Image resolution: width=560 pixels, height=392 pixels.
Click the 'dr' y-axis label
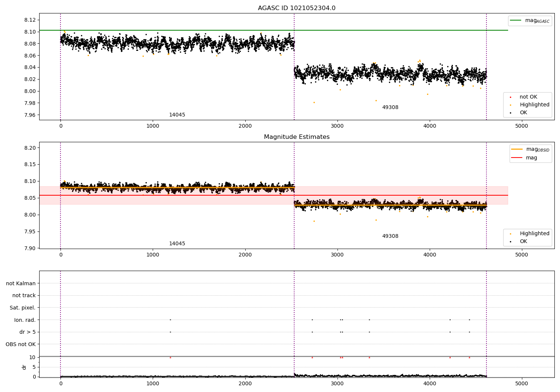[24, 367]
